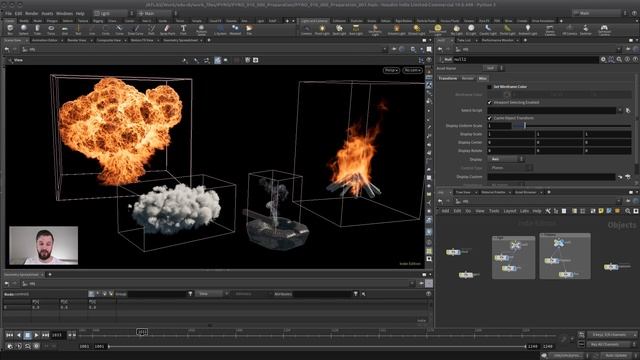Select the Spray Paint shelf tool
This screenshot has height=360, width=640.
tap(167, 29)
